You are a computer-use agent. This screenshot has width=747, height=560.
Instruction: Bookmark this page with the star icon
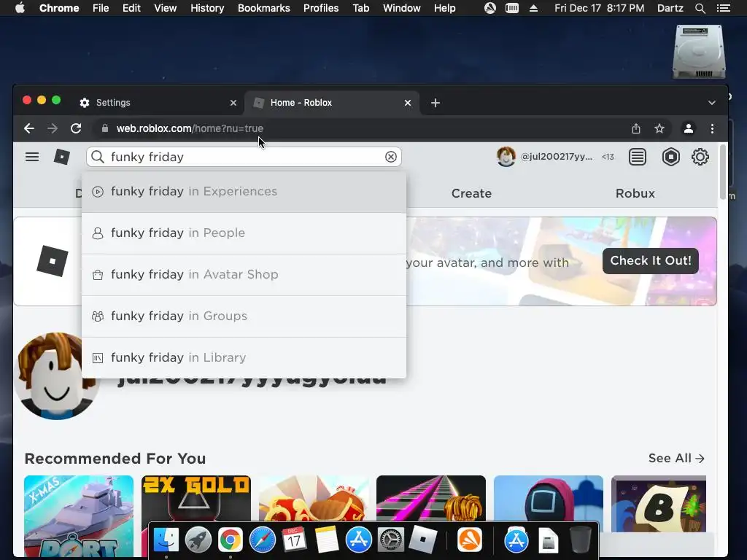659,128
